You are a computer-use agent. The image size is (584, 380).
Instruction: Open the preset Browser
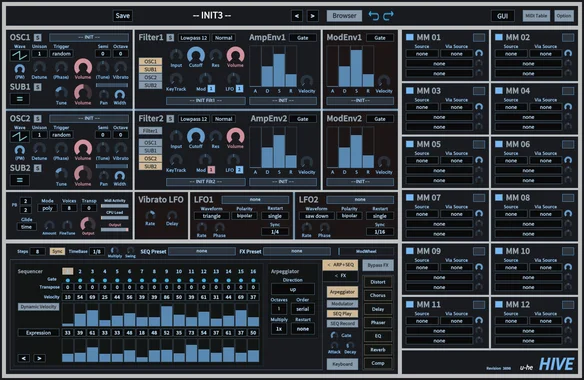click(345, 16)
